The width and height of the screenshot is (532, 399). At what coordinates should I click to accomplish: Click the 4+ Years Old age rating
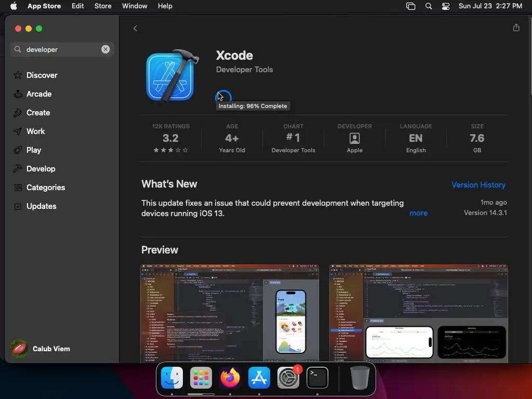232,138
